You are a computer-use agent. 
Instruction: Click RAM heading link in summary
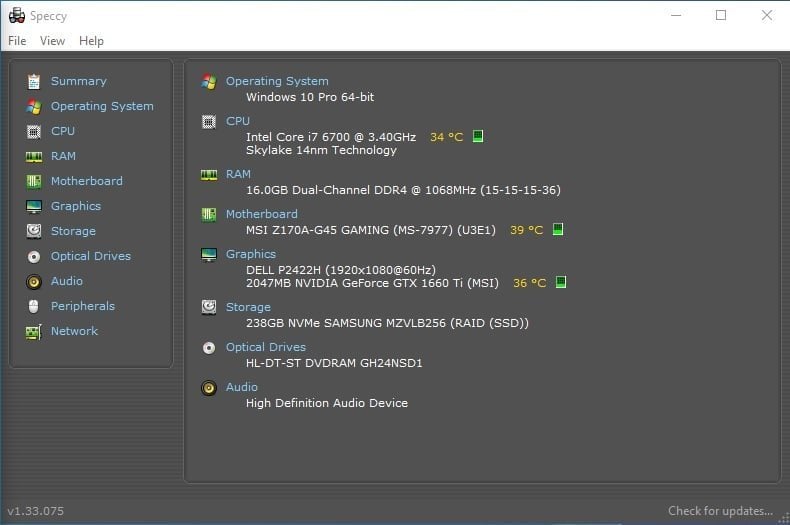[x=238, y=174]
